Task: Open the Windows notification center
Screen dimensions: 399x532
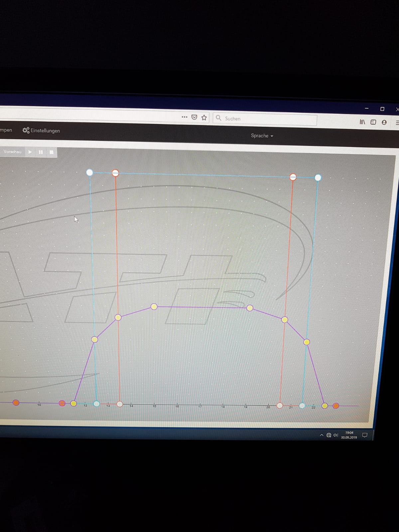Action: pos(365,435)
